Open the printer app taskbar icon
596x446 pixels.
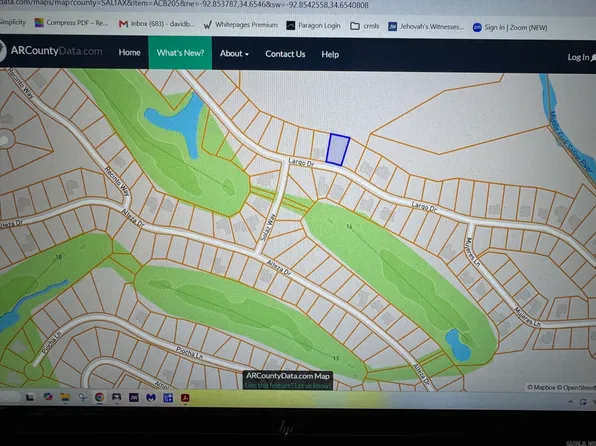(x=116, y=397)
